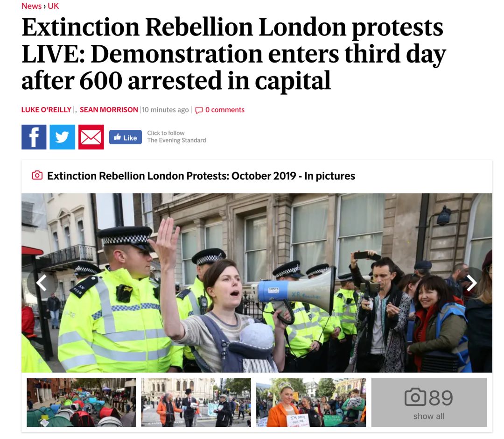Screen dimensions: 504x439
Task: Show previous gallery photo with left arrow
Action: (42, 283)
